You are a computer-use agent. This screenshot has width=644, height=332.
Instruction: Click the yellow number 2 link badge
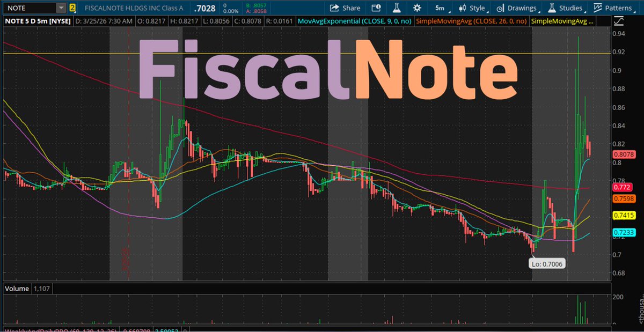pyautogui.click(x=72, y=8)
